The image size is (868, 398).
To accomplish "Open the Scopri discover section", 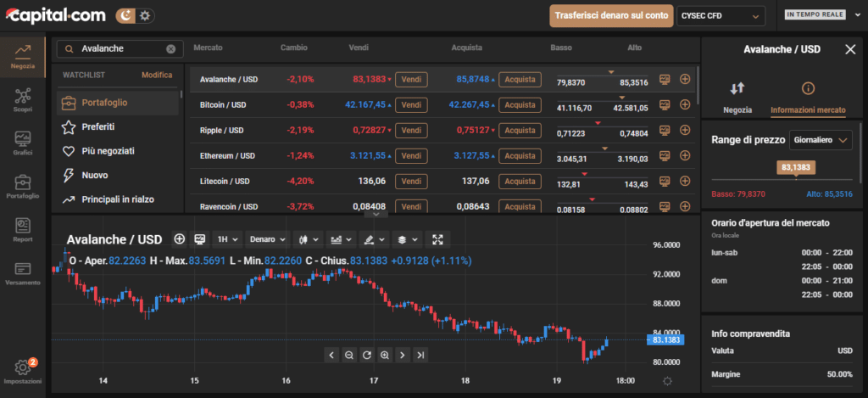I will tap(23, 100).
